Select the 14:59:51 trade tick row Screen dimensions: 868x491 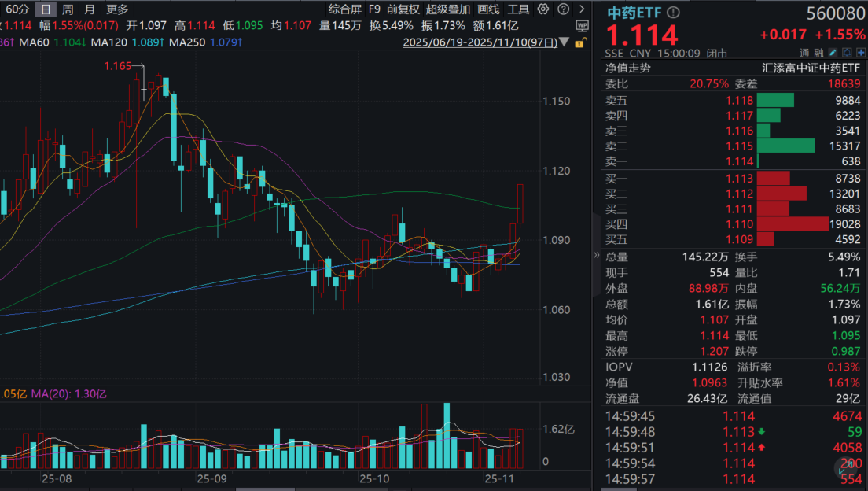733,447
